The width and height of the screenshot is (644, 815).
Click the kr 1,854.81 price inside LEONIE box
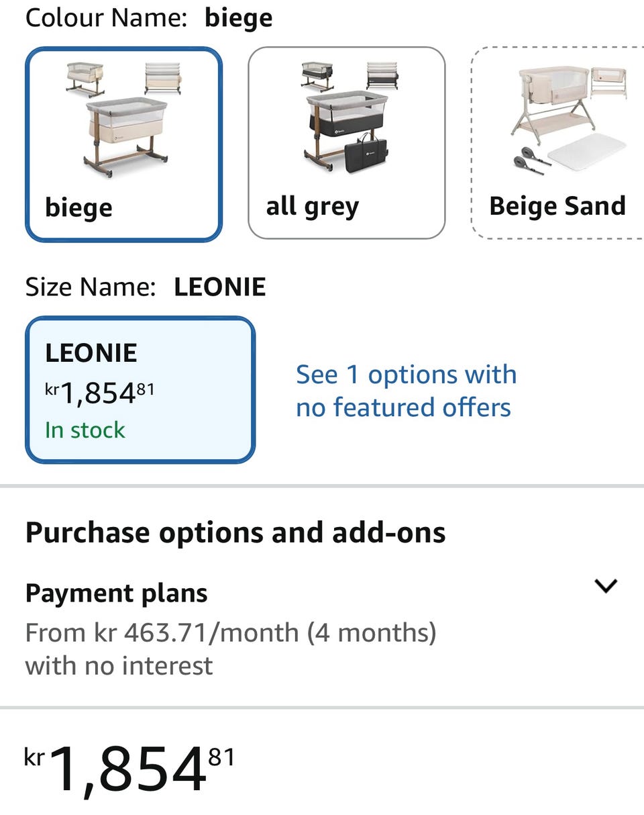(x=100, y=393)
